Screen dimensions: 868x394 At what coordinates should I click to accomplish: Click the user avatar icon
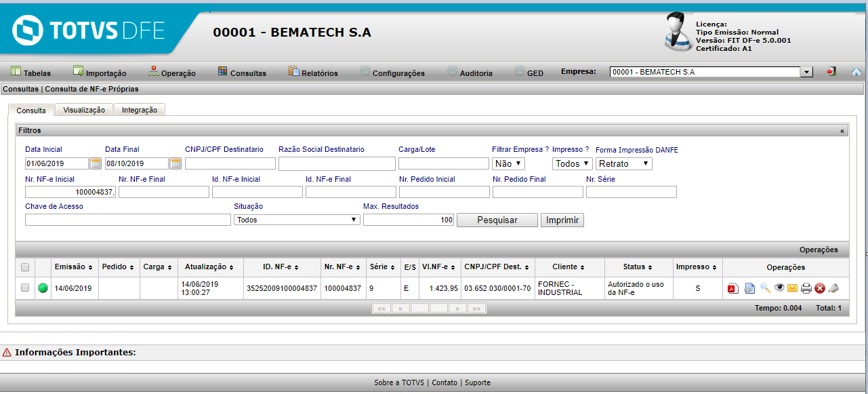coord(678,33)
